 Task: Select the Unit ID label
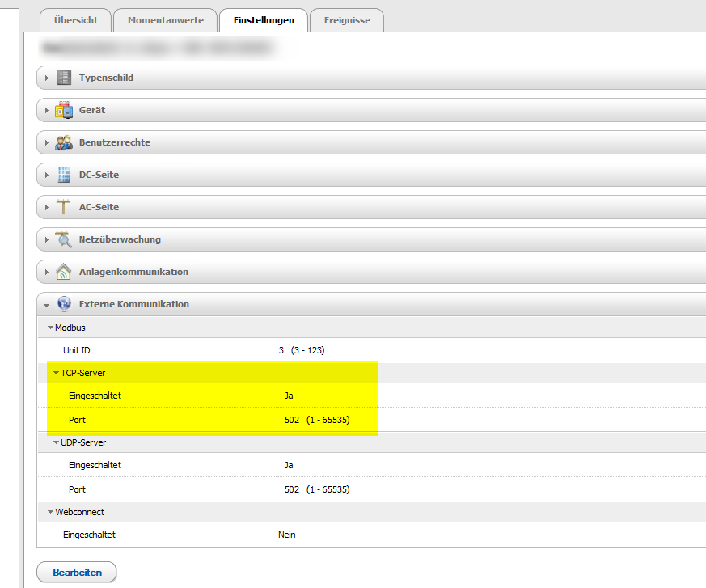77,350
